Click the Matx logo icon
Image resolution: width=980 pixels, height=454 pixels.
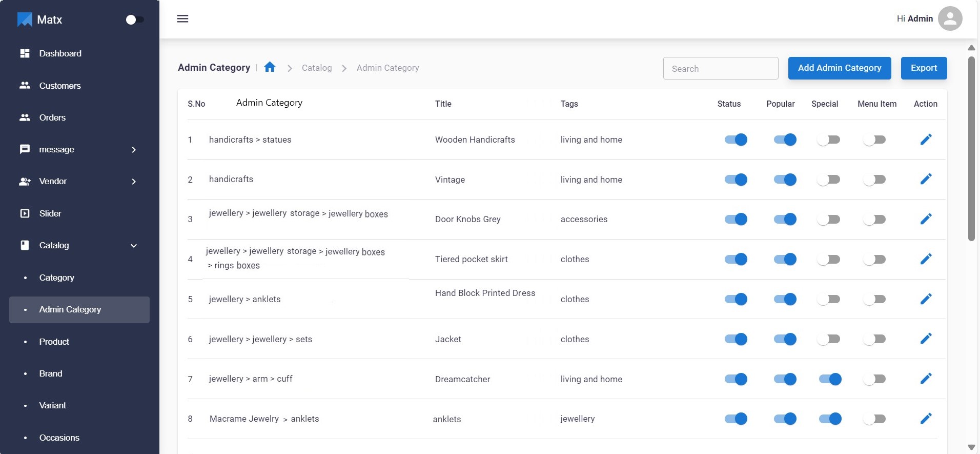coord(25,19)
